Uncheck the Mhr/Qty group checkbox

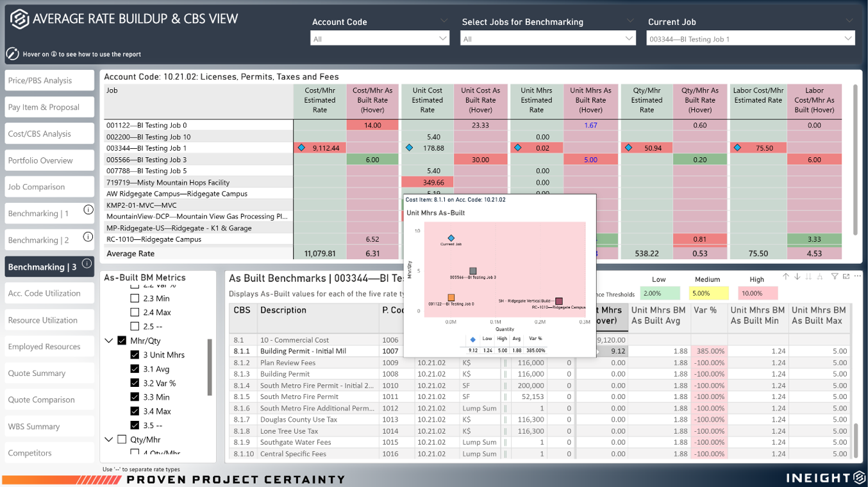[x=122, y=341]
